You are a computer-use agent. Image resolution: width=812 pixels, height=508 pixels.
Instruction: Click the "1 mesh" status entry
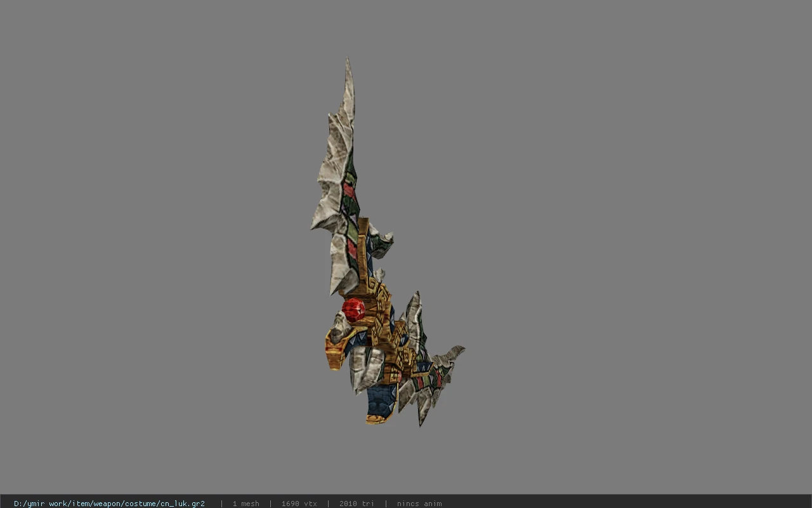pos(246,504)
